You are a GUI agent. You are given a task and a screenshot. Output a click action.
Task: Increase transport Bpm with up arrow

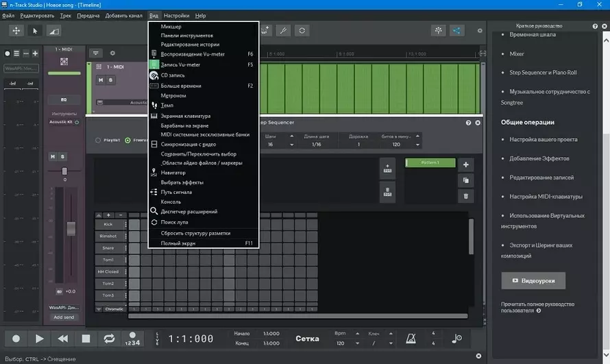(x=357, y=334)
